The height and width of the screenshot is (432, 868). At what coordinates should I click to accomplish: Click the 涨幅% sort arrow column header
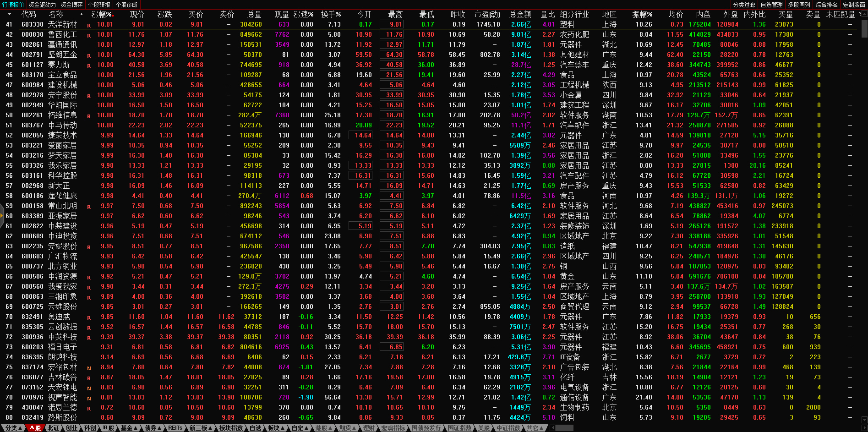click(x=102, y=14)
